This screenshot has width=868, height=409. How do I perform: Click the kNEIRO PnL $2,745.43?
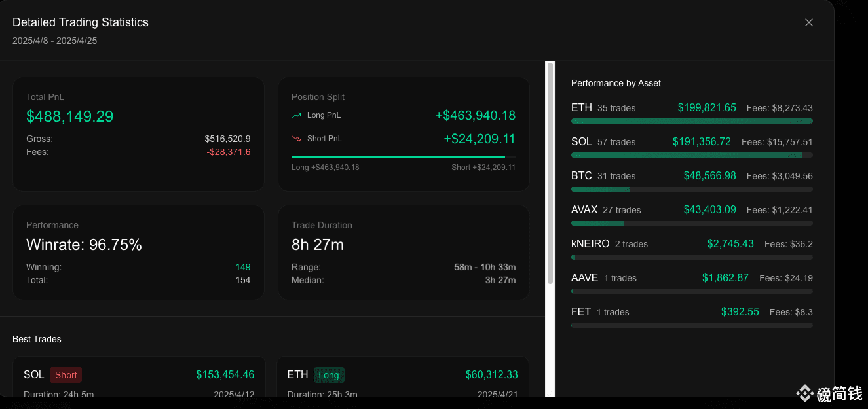pos(730,243)
